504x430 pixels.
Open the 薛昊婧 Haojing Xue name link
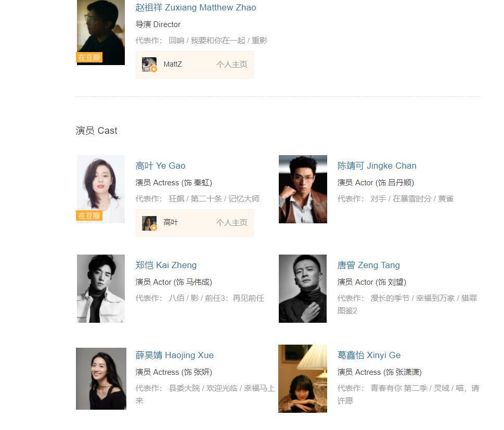tap(175, 355)
